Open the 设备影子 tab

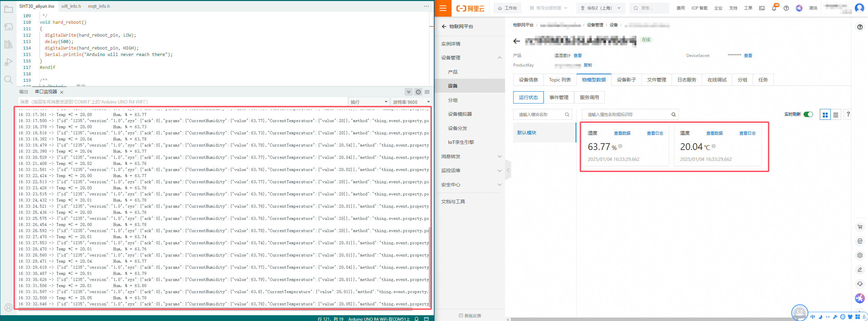pyautogui.click(x=626, y=80)
